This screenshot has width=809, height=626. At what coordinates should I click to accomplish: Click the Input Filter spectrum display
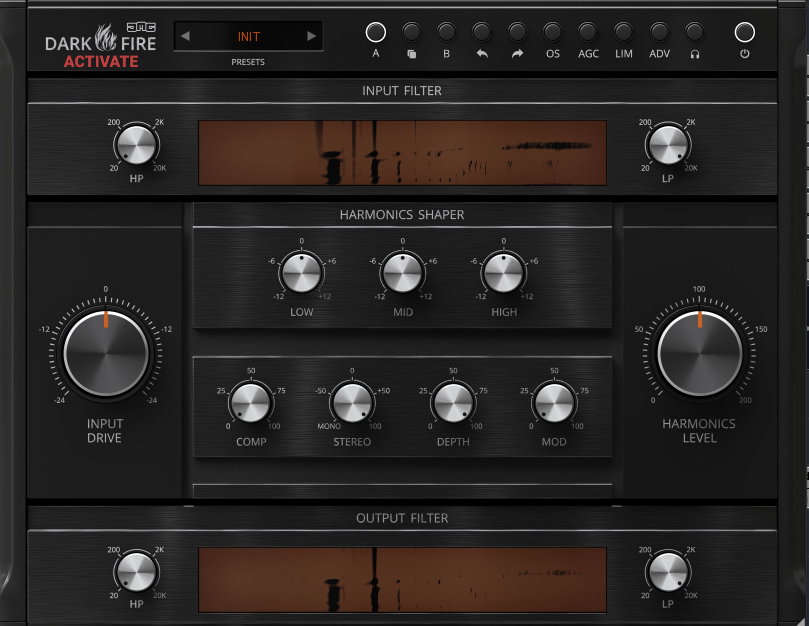(x=402, y=153)
